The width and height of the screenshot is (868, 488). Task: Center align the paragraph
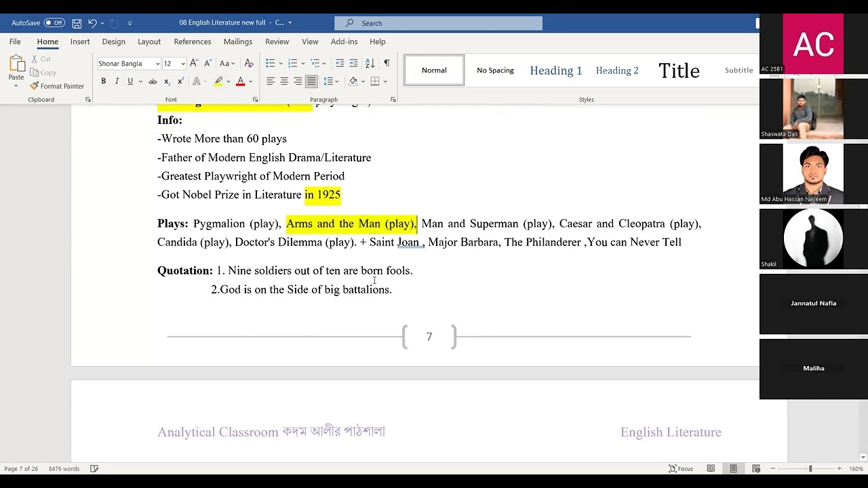(284, 81)
